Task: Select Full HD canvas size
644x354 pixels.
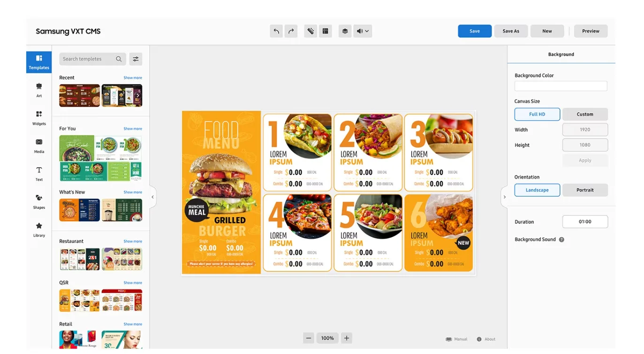Action: coord(537,114)
